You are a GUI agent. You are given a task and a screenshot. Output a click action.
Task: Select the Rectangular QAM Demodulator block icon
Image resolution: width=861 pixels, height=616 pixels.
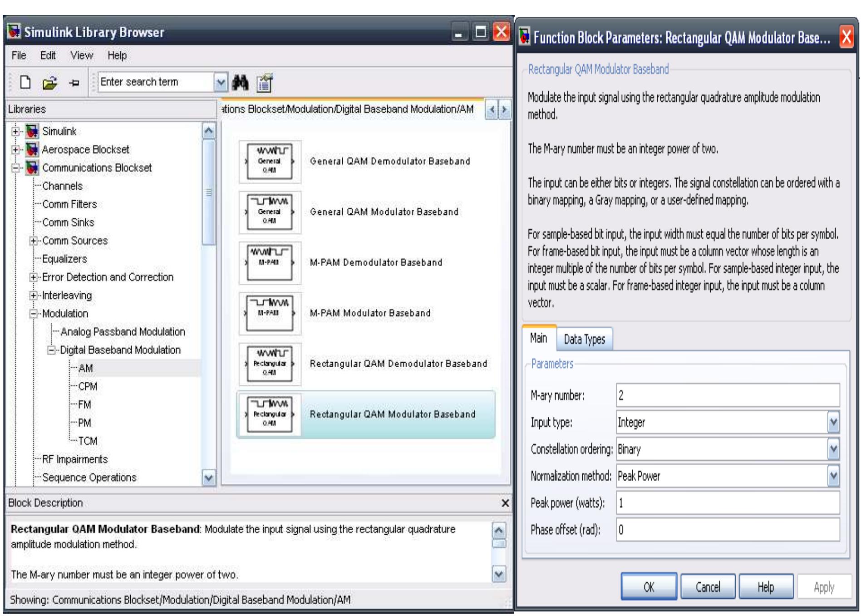click(x=270, y=364)
